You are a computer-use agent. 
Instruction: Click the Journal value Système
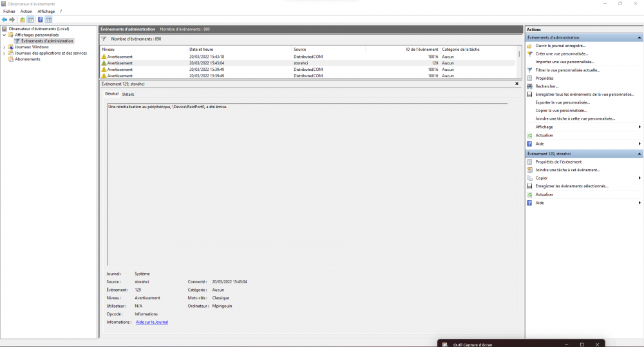pyautogui.click(x=142, y=274)
